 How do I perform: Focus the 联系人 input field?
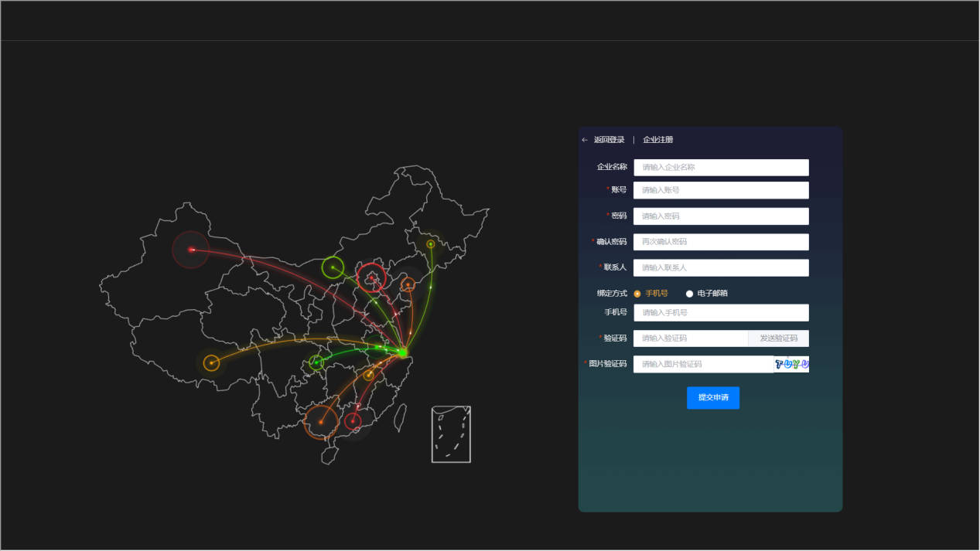pos(720,268)
